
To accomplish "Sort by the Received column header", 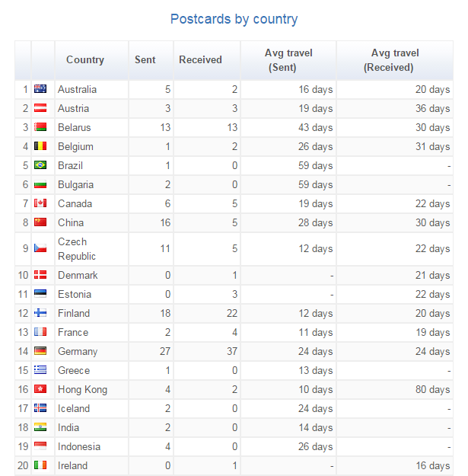I will pos(200,60).
